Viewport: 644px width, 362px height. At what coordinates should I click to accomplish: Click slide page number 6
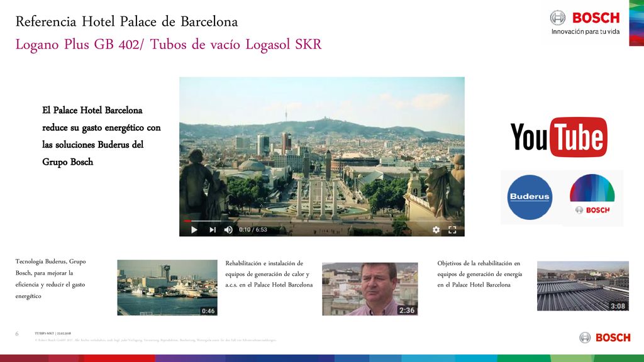(x=17, y=334)
